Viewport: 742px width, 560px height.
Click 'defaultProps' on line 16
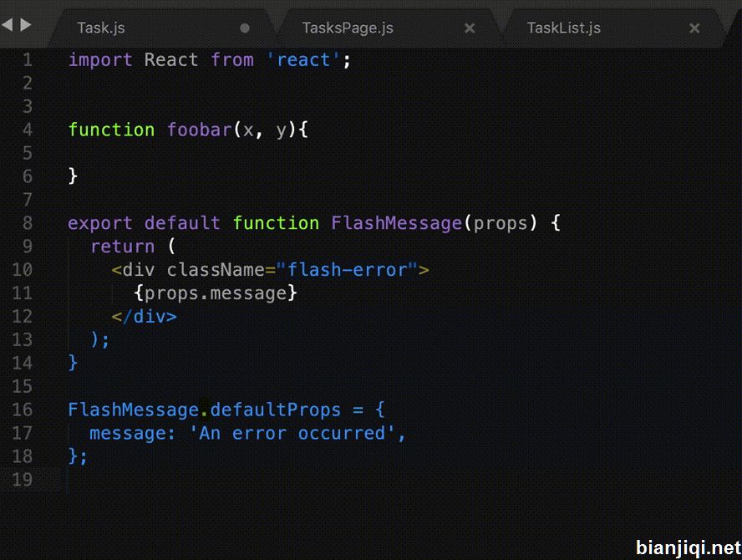(276, 410)
